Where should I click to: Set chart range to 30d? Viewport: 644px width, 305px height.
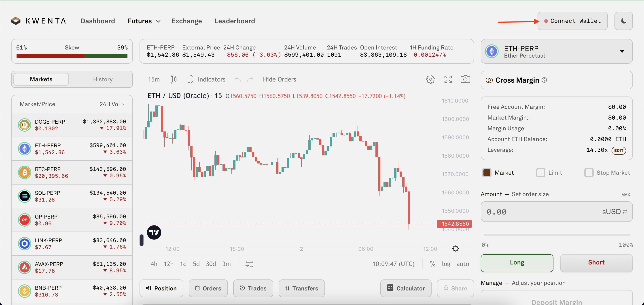pyautogui.click(x=211, y=264)
